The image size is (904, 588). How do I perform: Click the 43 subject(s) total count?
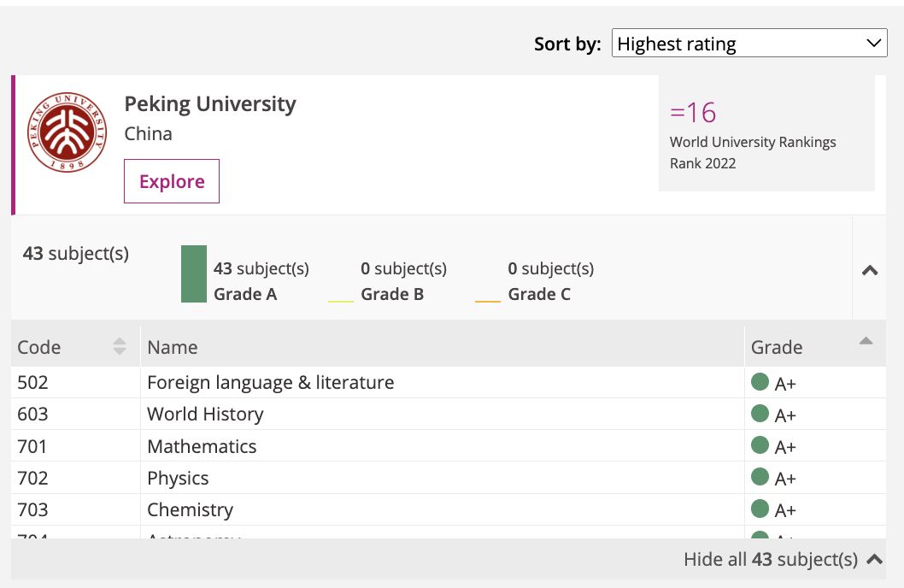[x=76, y=254]
